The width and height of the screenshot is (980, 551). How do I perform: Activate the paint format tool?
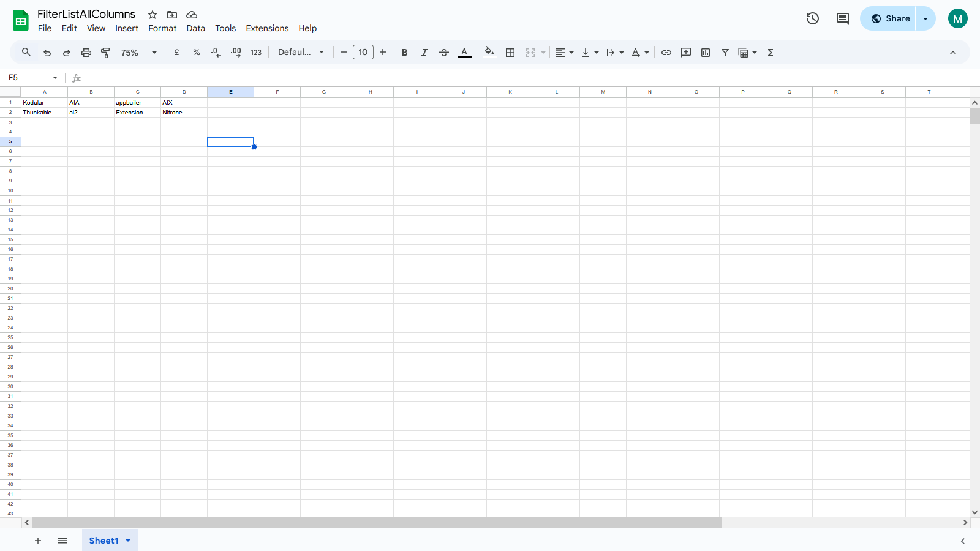(x=105, y=53)
